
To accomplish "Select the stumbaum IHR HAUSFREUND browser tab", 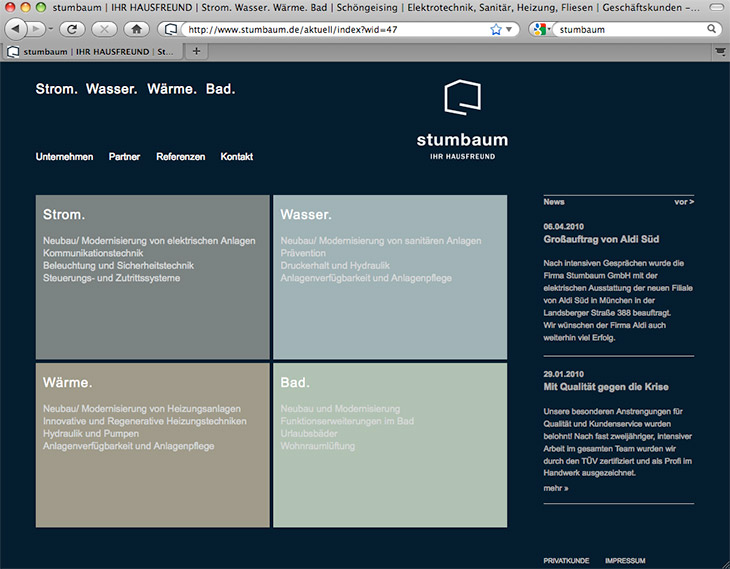I will (x=92, y=52).
